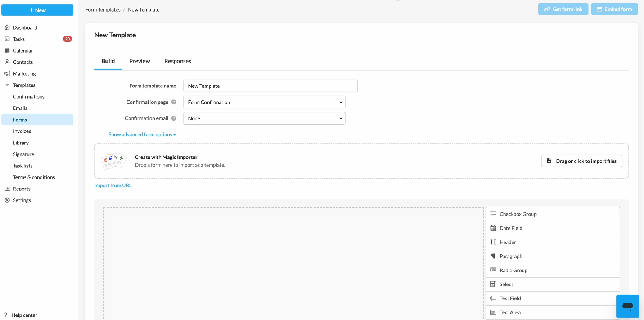Click help icon beside Confirmation email
The image size is (644, 320).
point(174,118)
